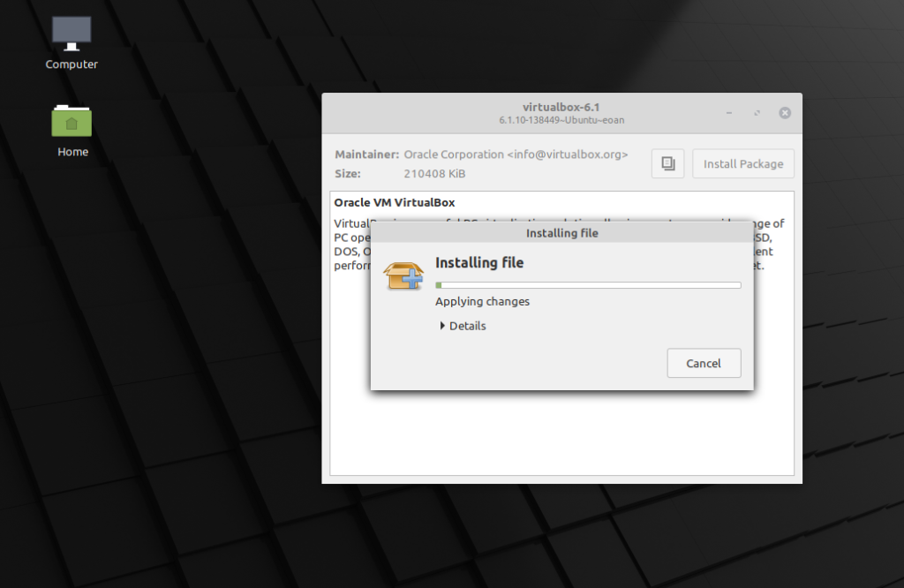
Task: Open the Computer desktop icon
Action: 72,42
